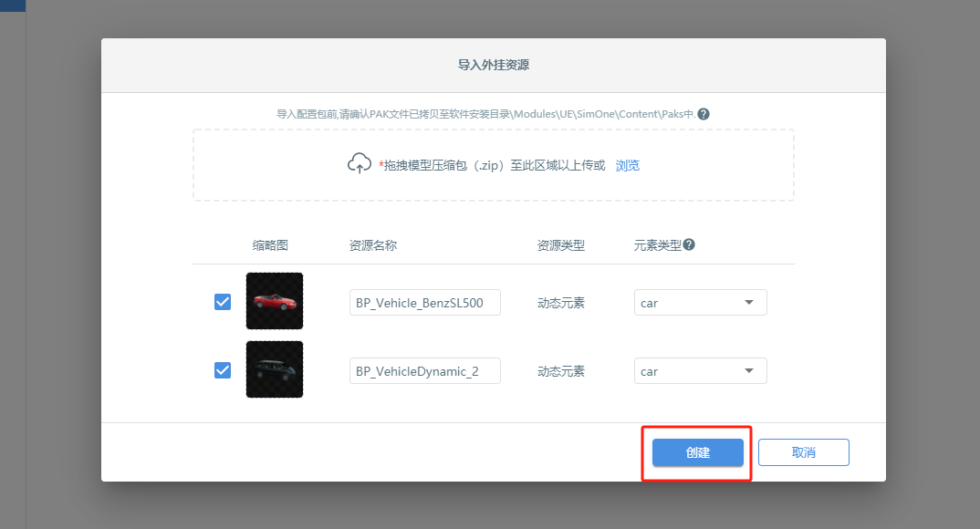Click the 资源名称 column header
The height and width of the screenshot is (529, 980).
(x=373, y=245)
